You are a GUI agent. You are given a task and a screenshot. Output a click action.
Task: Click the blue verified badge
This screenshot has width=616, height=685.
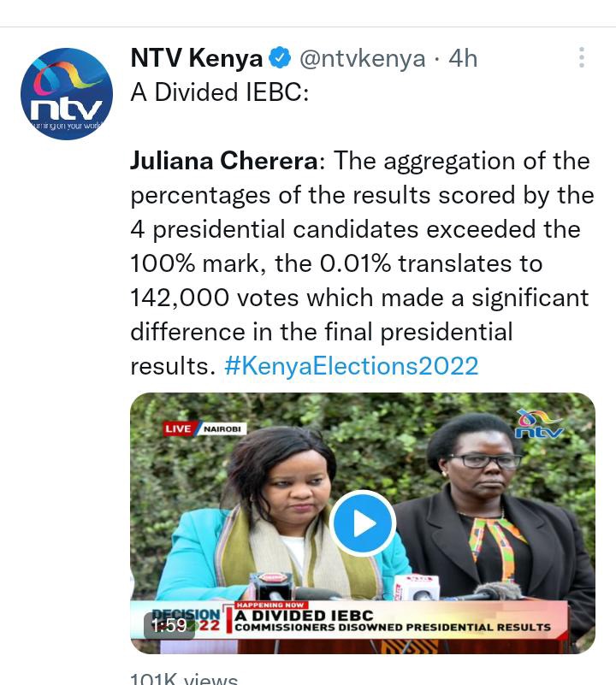tap(280, 57)
